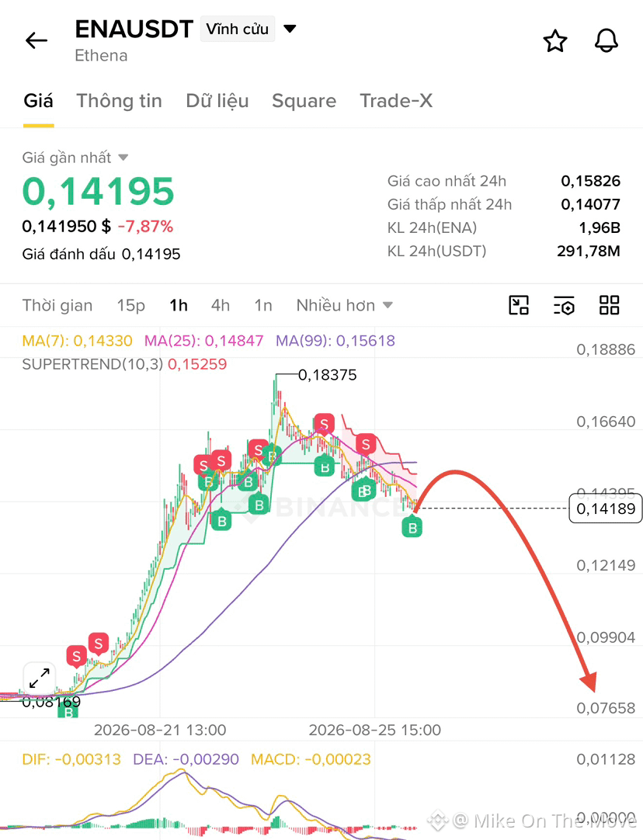Screen dimensions: 643x840
Task: Tap the 24h low value 0,14077
Action: tap(590, 204)
